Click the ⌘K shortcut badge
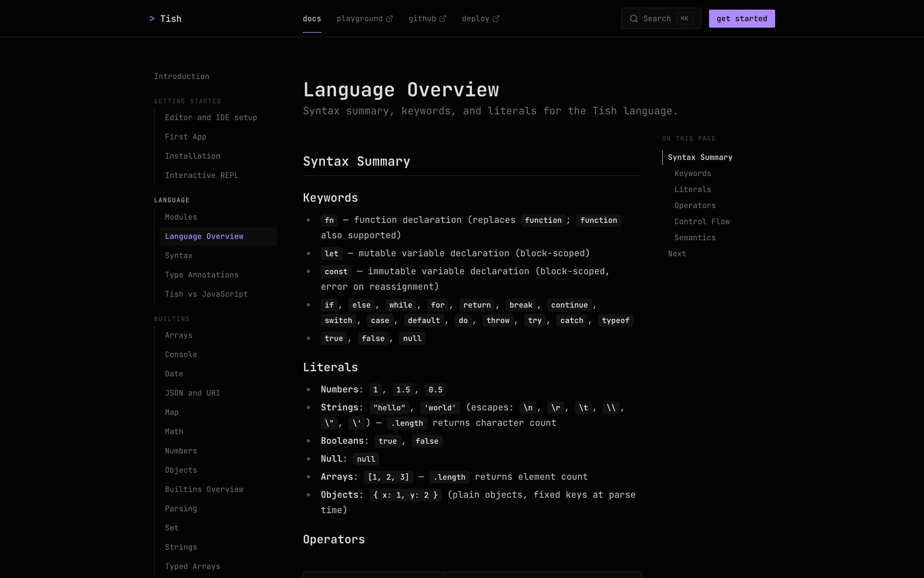 point(684,18)
